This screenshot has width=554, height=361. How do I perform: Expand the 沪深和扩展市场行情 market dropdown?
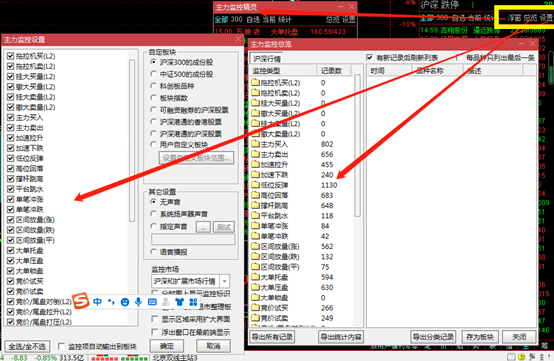tap(225, 281)
